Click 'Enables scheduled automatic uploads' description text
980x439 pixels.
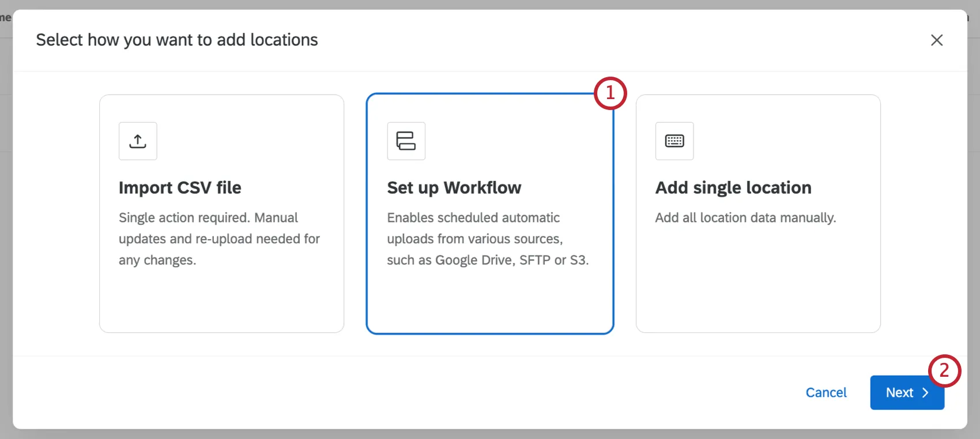(488, 239)
